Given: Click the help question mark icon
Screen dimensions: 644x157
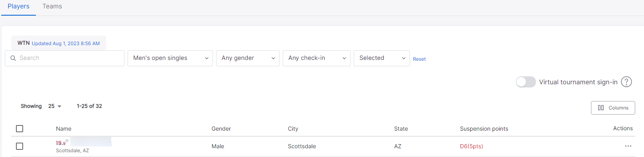Looking at the screenshot, I should coord(626,82).
